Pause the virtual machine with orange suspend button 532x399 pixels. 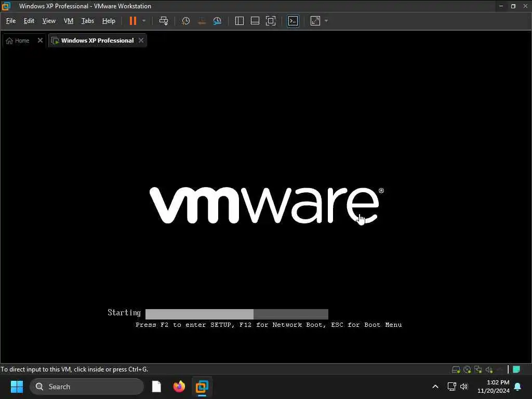pyautogui.click(x=133, y=21)
